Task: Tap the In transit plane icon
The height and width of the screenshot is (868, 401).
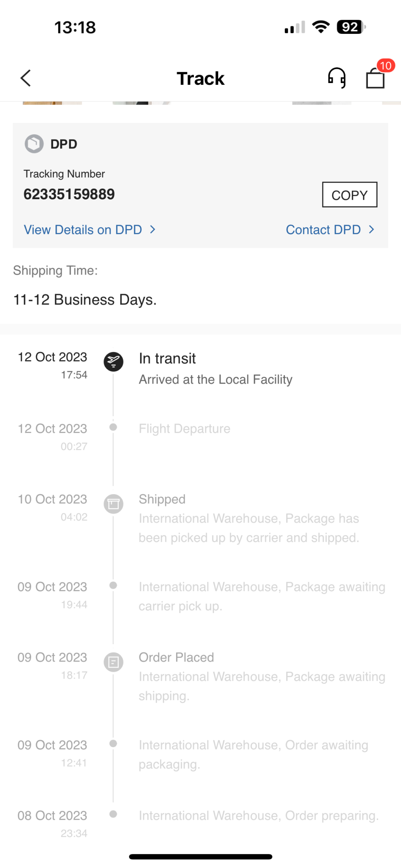Action: [x=113, y=362]
